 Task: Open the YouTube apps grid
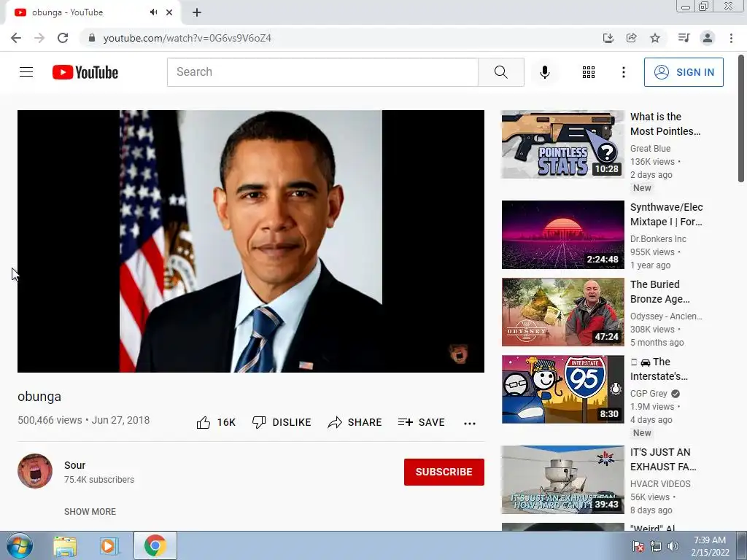click(589, 72)
